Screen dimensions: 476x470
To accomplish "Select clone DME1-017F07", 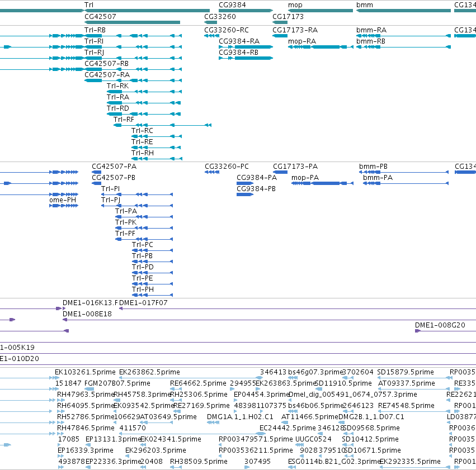I will coord(143,303).
